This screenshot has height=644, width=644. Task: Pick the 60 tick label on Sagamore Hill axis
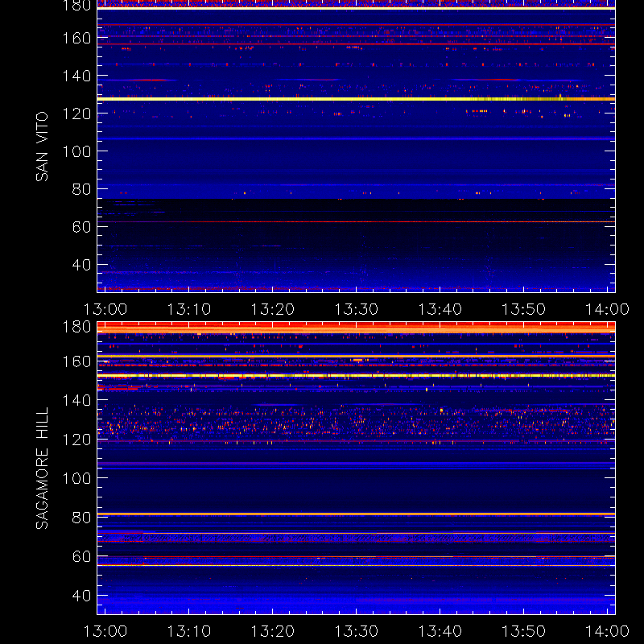pos(81,556)
